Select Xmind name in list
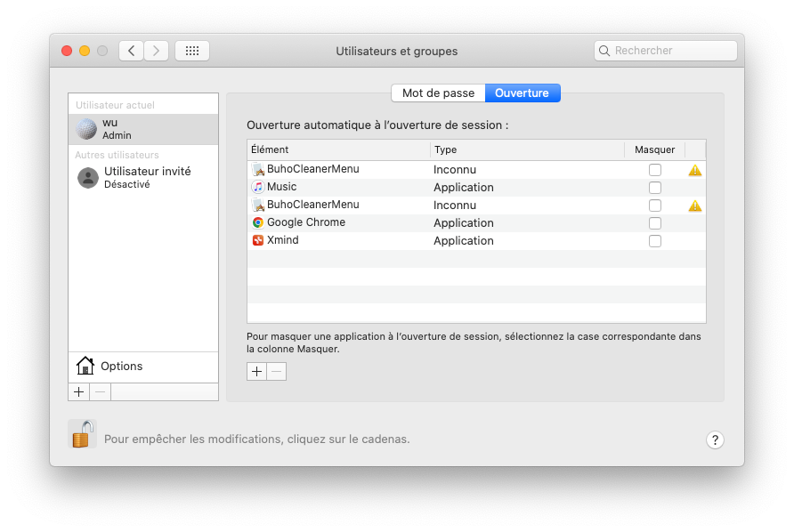 (x=282, y=240)
